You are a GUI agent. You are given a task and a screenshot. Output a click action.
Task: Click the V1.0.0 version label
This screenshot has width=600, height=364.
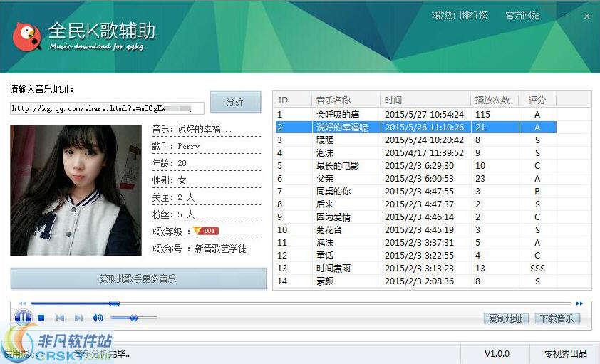[497, 354]
